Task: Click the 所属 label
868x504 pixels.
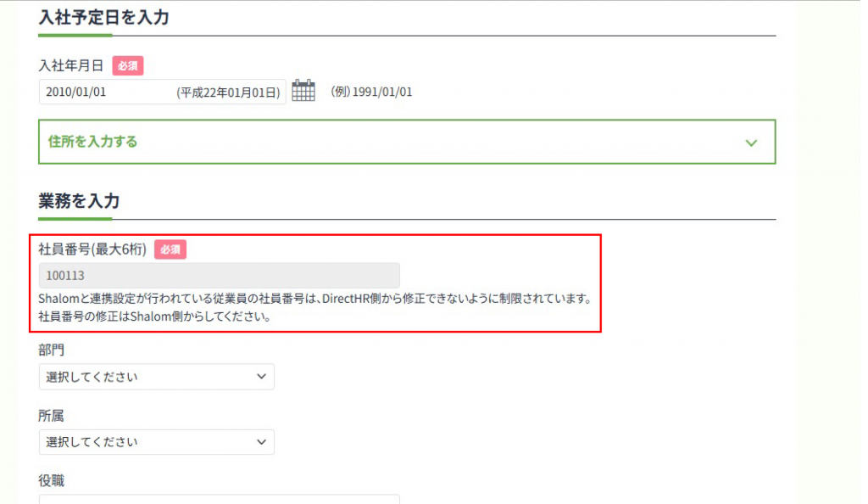Action: tap(52, 416)
